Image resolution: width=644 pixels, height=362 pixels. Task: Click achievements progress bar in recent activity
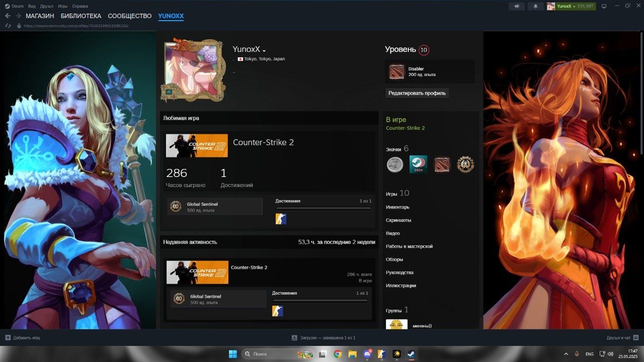320,301
